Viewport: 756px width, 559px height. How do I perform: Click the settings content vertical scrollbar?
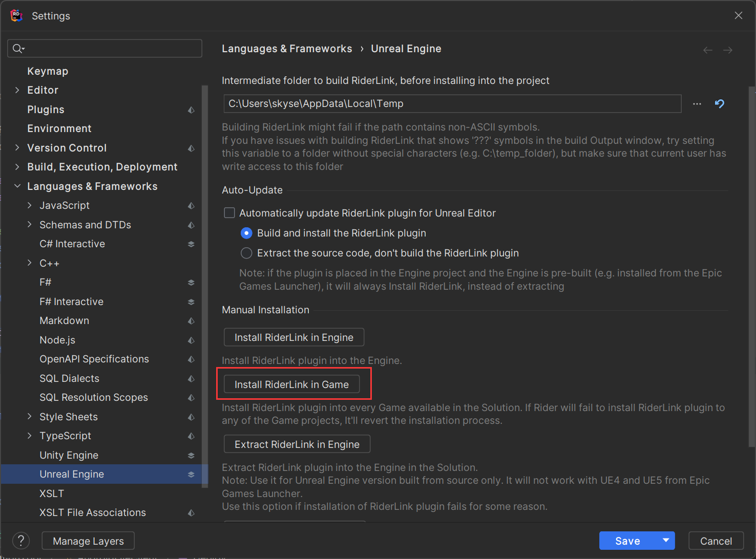(x=752, y=266)
